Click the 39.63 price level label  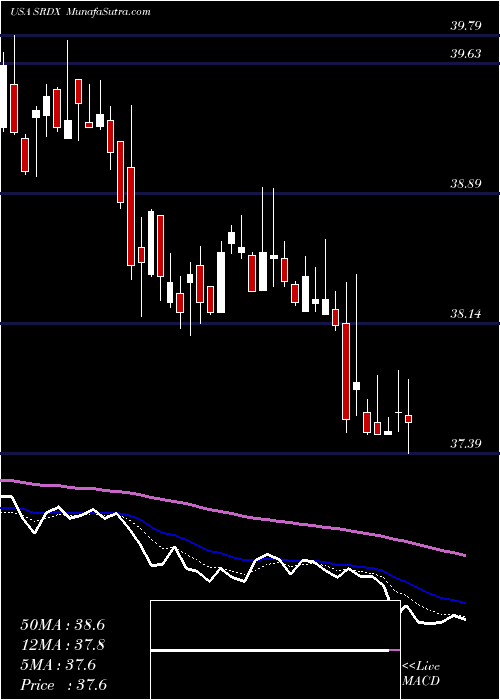tap(466, 54)
